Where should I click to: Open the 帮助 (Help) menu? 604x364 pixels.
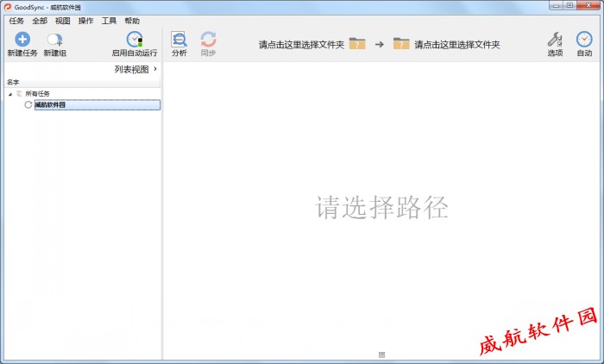pos(132,21)
